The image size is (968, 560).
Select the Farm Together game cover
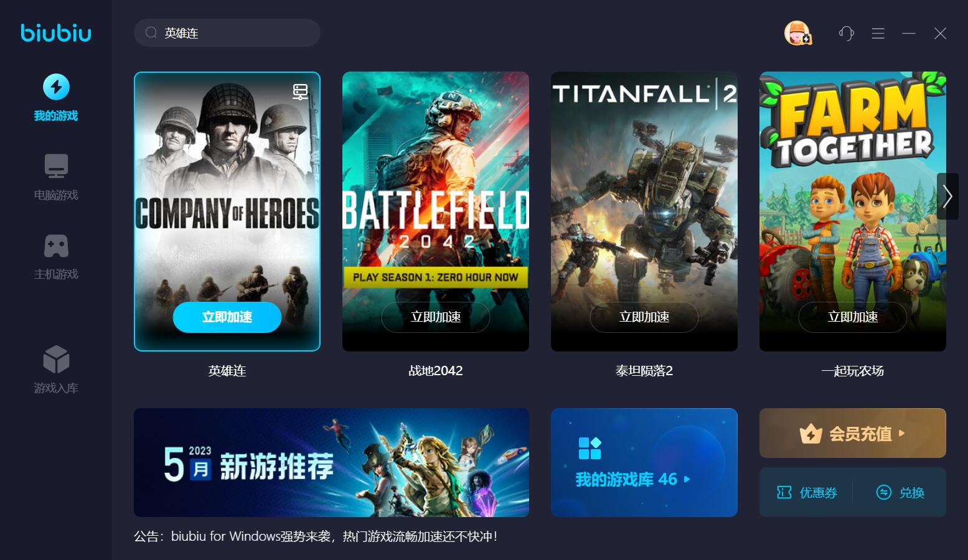tap(853, 212)
